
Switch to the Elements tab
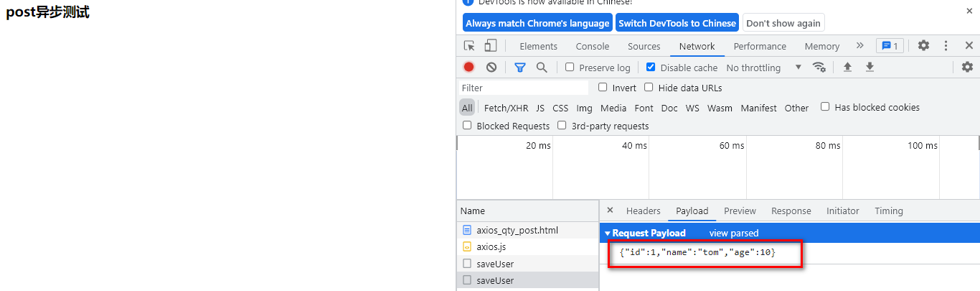(538, 46)
